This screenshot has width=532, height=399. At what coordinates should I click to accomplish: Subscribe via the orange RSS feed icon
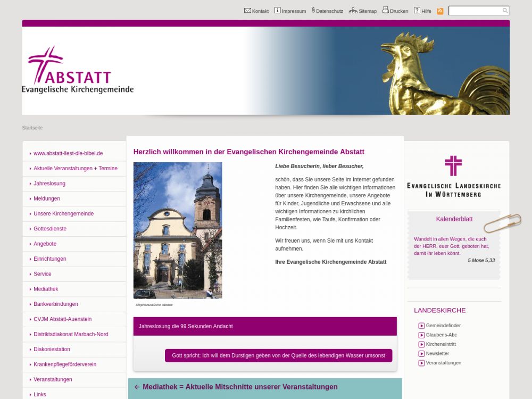[440, 11]
